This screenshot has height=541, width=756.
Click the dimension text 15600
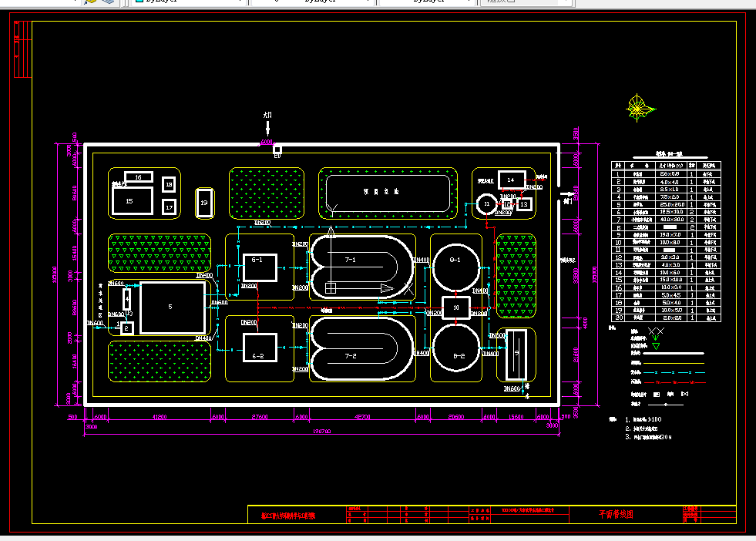(x=516, y=417)
